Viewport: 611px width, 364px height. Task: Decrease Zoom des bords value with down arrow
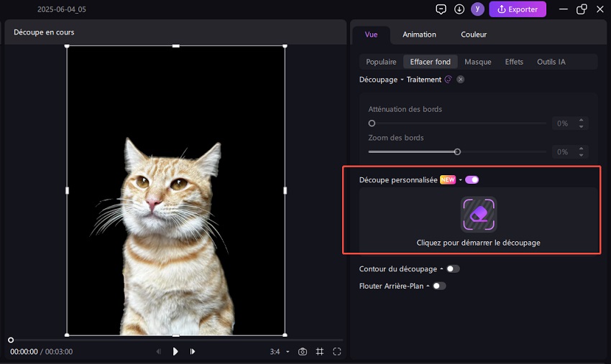[581, 155]
